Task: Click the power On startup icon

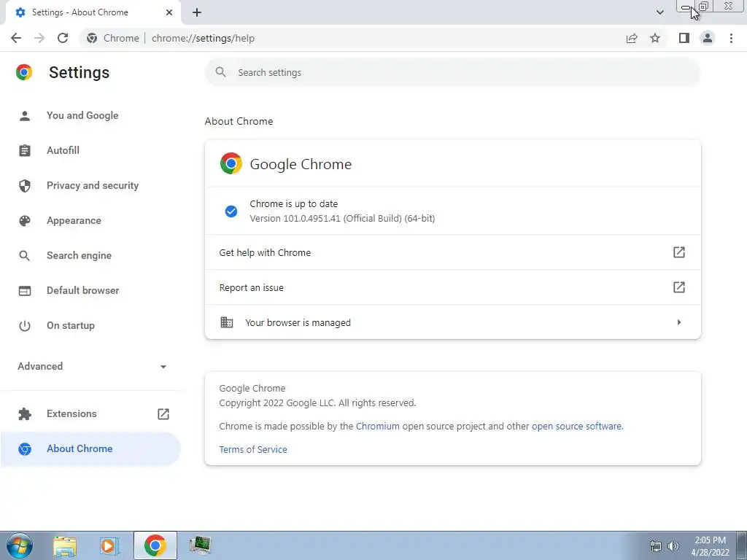Action: [25, 326]
